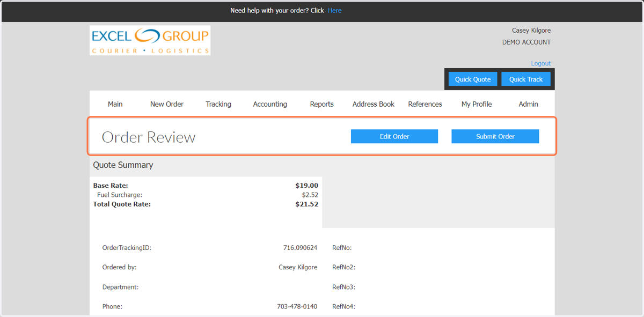The image size is (644, 317).
Task: Log out using the Logout link
Action: tap(540, 63)
